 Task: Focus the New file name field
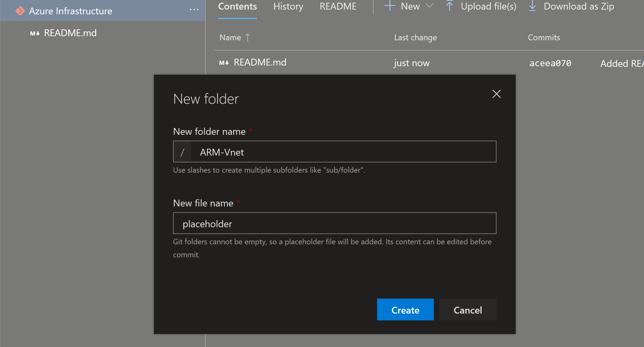coord(335,223)
